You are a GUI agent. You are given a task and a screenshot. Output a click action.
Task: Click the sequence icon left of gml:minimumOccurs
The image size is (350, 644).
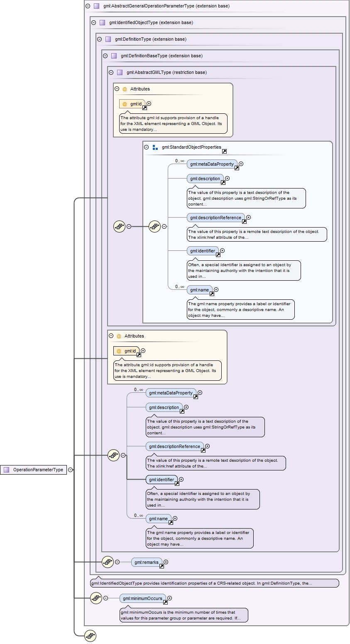pyautogui.click(x=96, y=598)
